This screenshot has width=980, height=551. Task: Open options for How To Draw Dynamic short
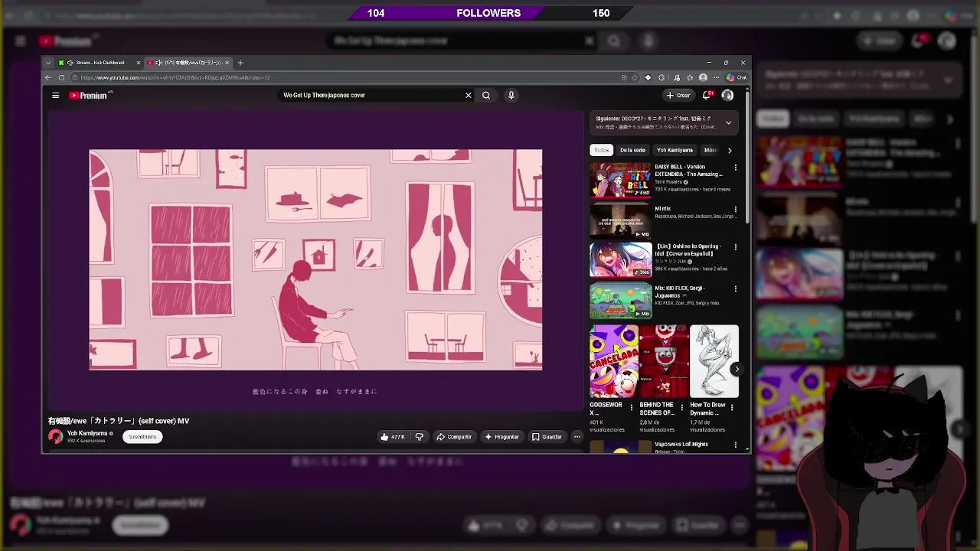click(x=732, y=408)
